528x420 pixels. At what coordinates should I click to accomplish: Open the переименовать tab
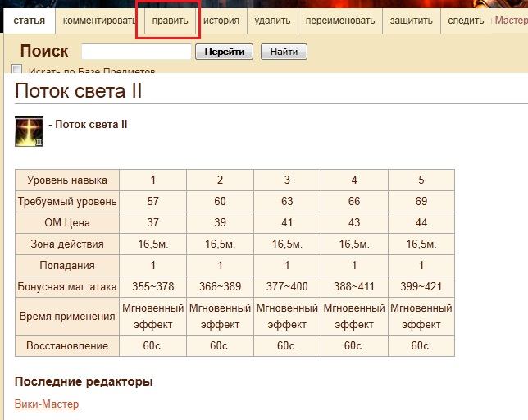(x=339, y=21)
